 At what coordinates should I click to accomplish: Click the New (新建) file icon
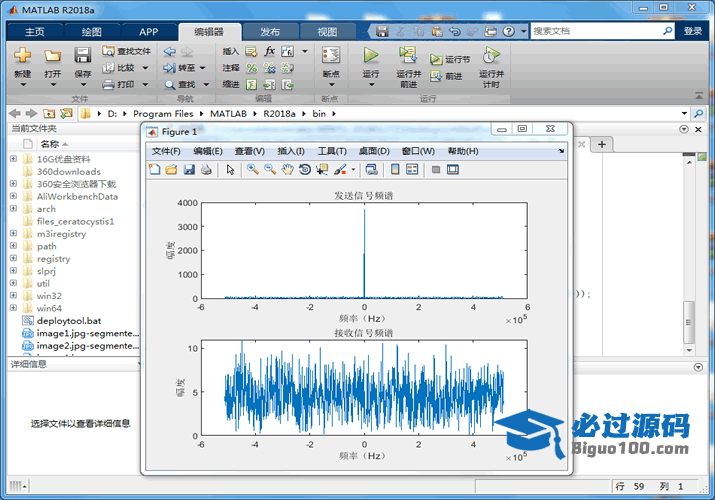coord(22,55)
